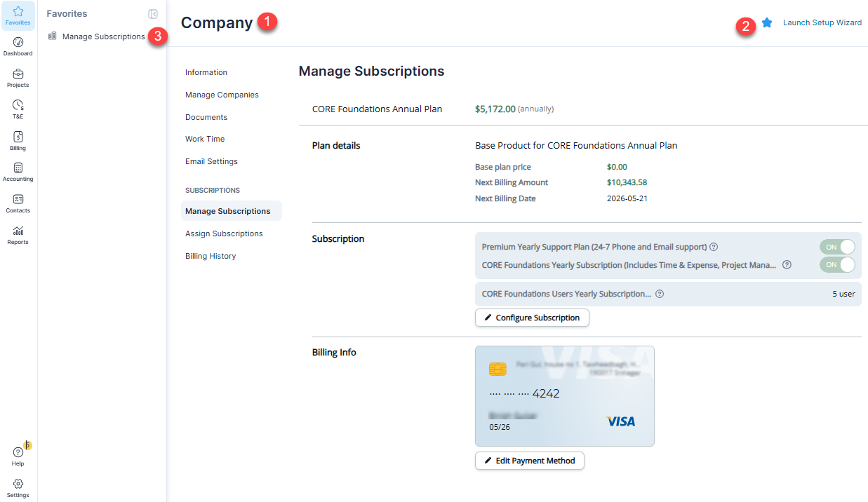Image resolution: width=868 pixels, height=502 pixels.
Task: Toggle off Premium Yearly Support Plan
Action: pyautogui.click(x=837, y=247)
